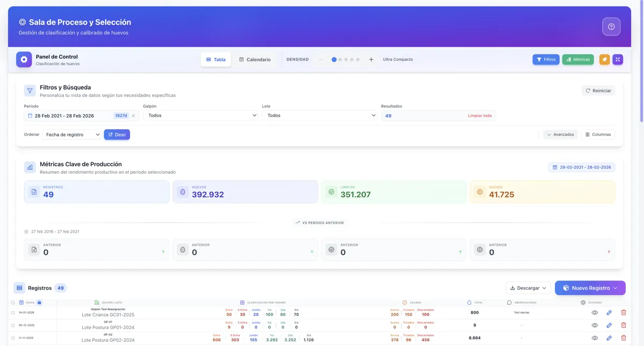Expand the Avanzados filters
644x346 pixels.
pyautogui.click(x=560, y=135)
